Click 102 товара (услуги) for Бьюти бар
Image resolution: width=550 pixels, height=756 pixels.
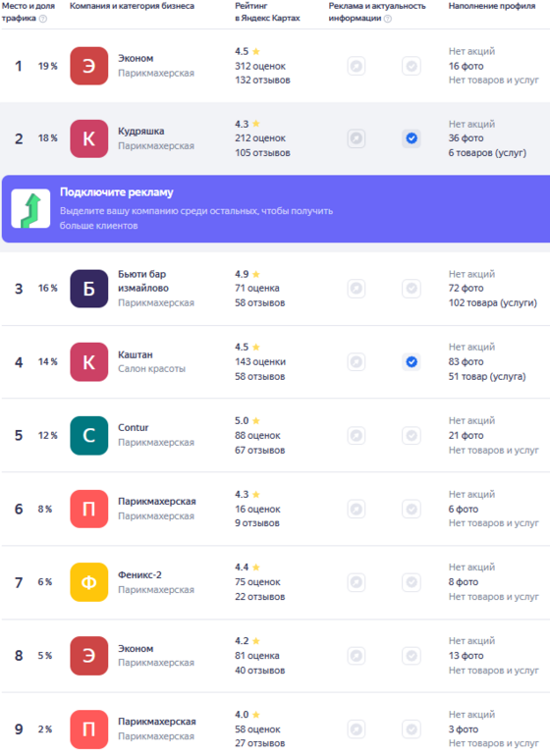493,302
